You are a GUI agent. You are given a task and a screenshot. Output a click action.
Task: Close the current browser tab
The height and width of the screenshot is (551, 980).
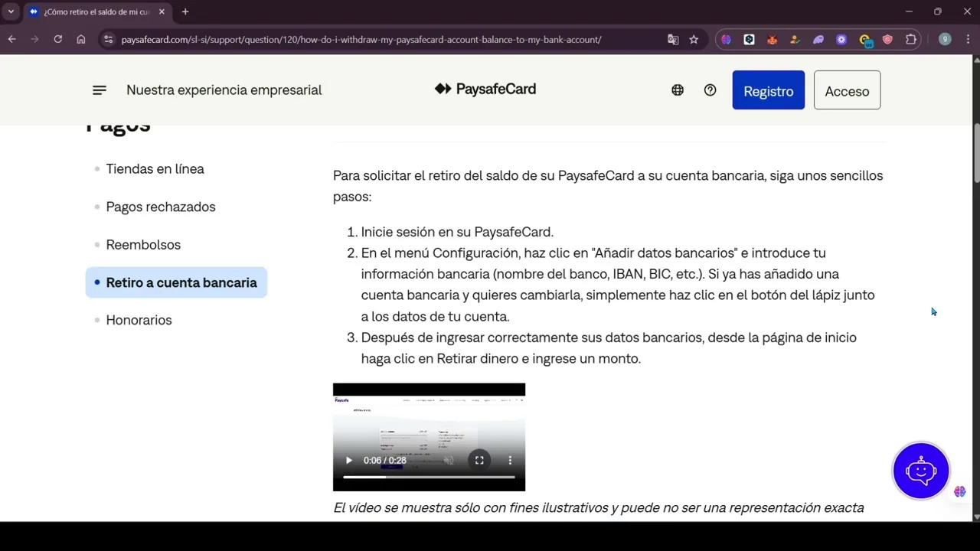point(162,11)
